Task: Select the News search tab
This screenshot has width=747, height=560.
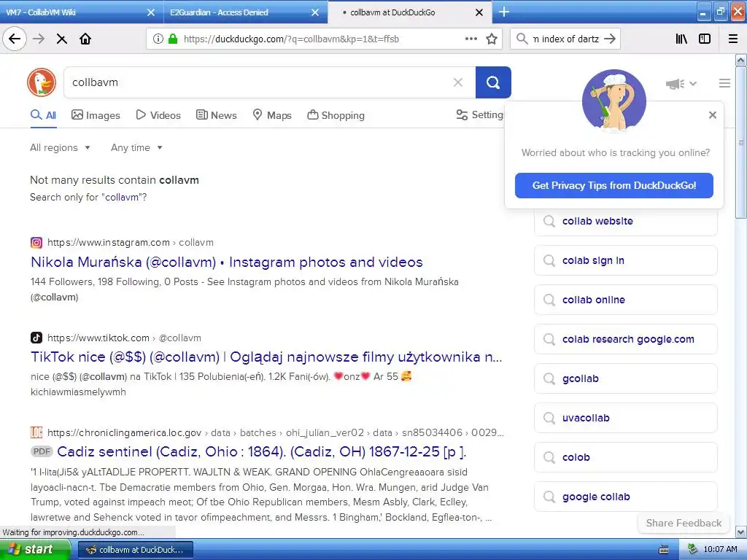Action: pyautogui.click(x=216, y=115)
